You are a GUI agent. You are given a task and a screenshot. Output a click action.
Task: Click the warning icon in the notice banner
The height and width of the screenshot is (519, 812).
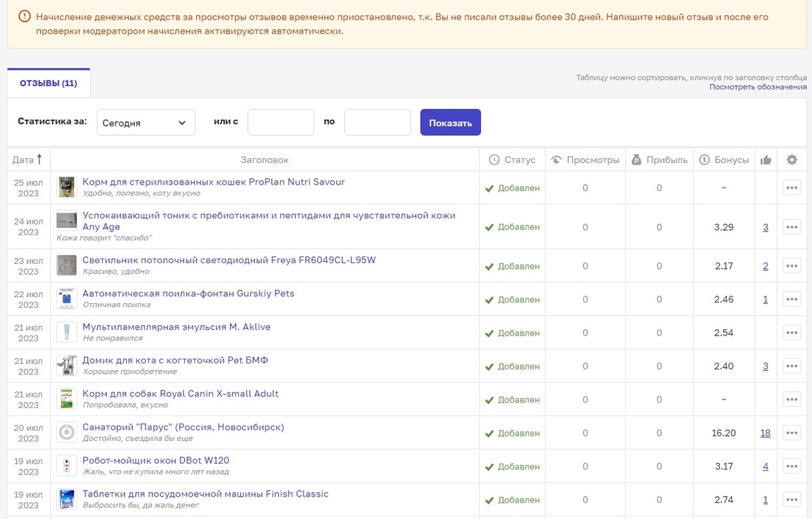[24, 17]
